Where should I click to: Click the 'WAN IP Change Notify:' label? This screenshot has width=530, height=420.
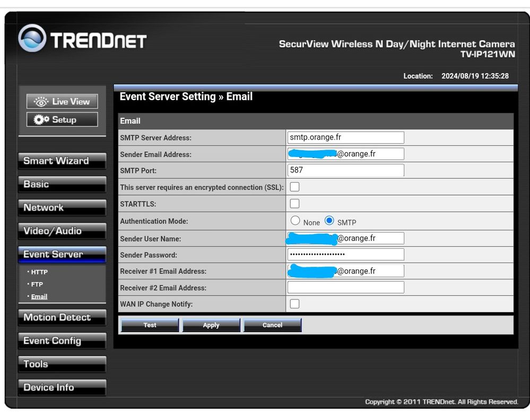click(157, 304)
